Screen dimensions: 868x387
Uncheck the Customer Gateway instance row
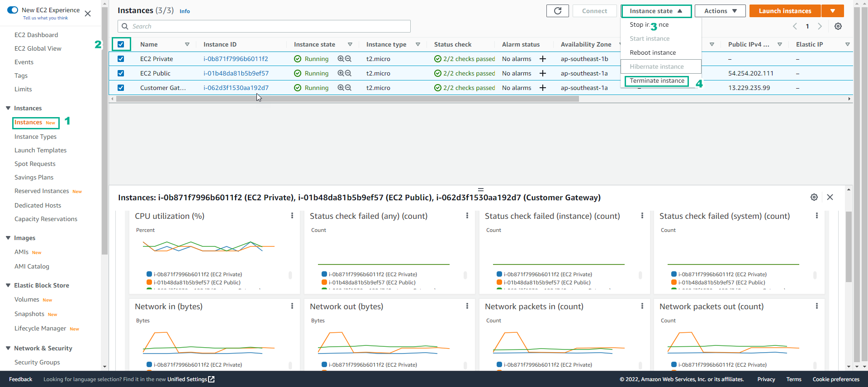121,88
